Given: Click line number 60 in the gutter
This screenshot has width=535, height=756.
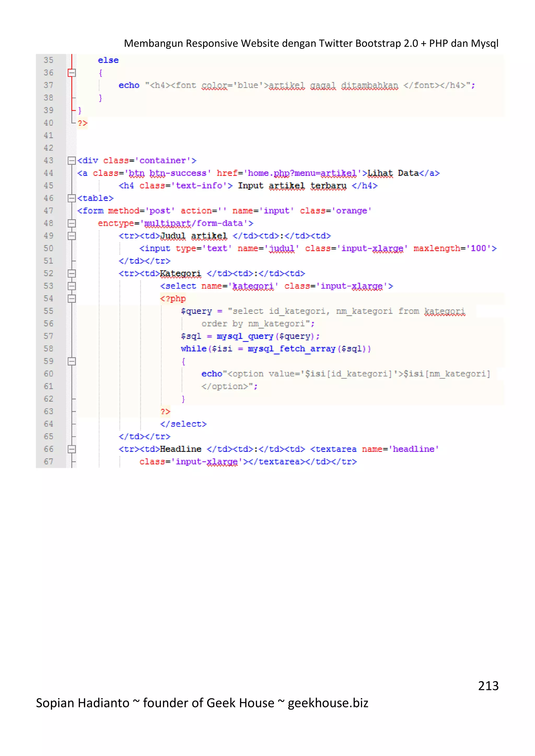Looking at the screenshot, I should [48, 374].
